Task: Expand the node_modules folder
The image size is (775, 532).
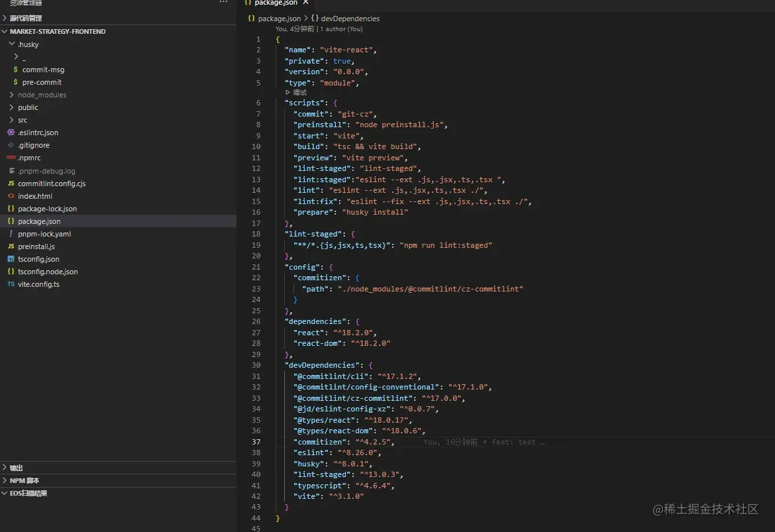Action: click(x=119, y=95)
